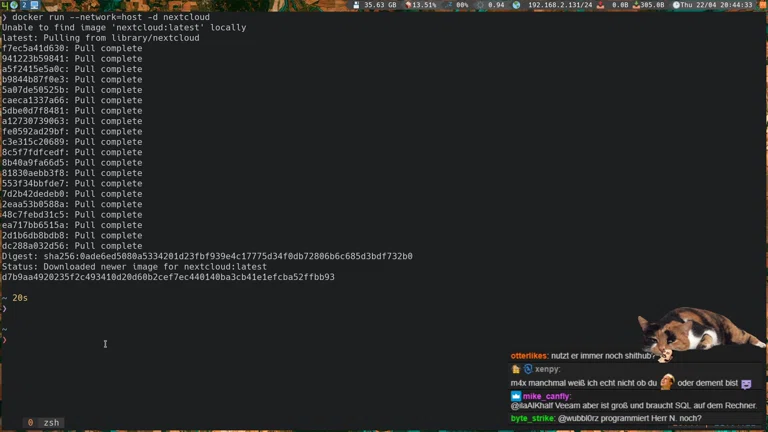Click the upload rate indicator showing 0.0B
Image resolution: width=768 pixels, height=432 pixels.
point(619,5)
